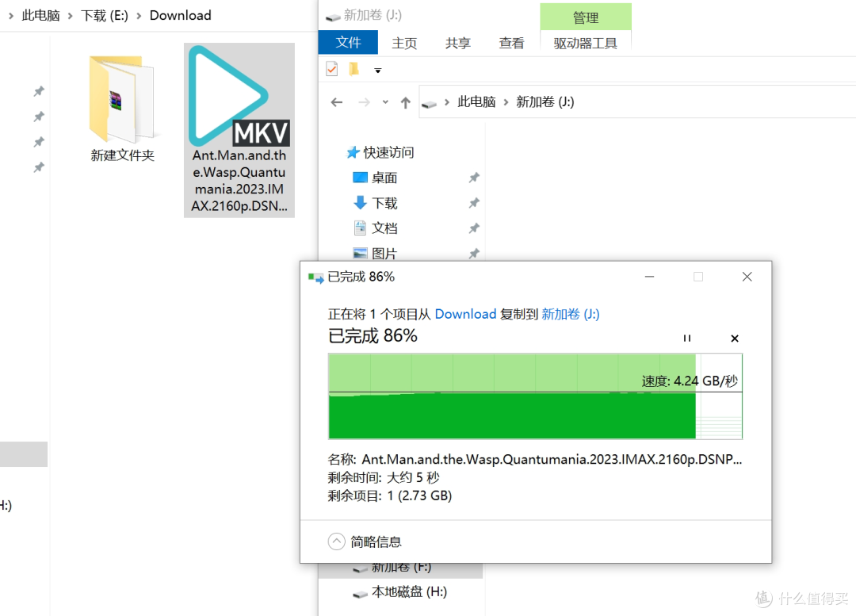Click 此电脑 in J: address bar
The height and width of the screenshot is (616, 856).
click(476, 101)
